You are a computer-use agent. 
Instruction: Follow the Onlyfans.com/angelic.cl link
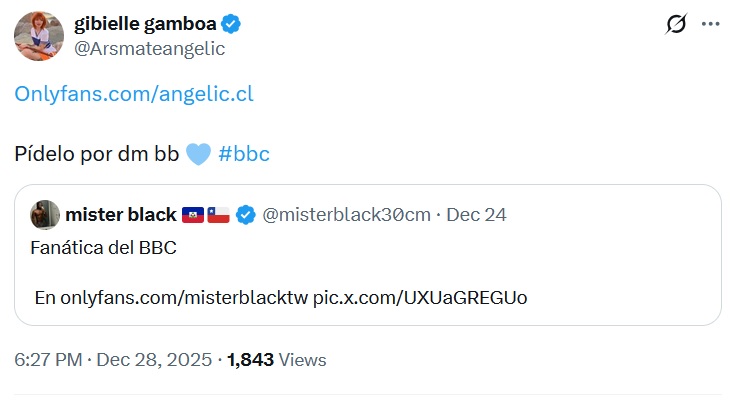click(x=134, y=94)
